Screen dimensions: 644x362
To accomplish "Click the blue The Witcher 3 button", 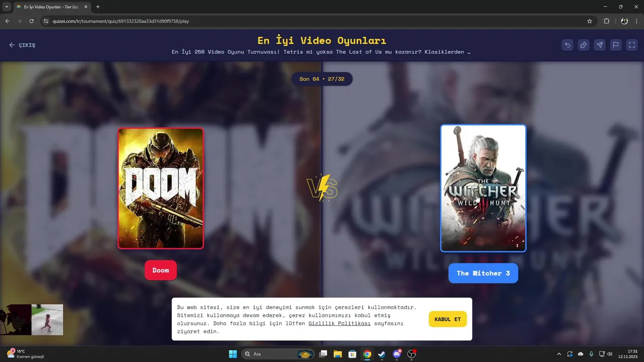I will pos(483,273).
